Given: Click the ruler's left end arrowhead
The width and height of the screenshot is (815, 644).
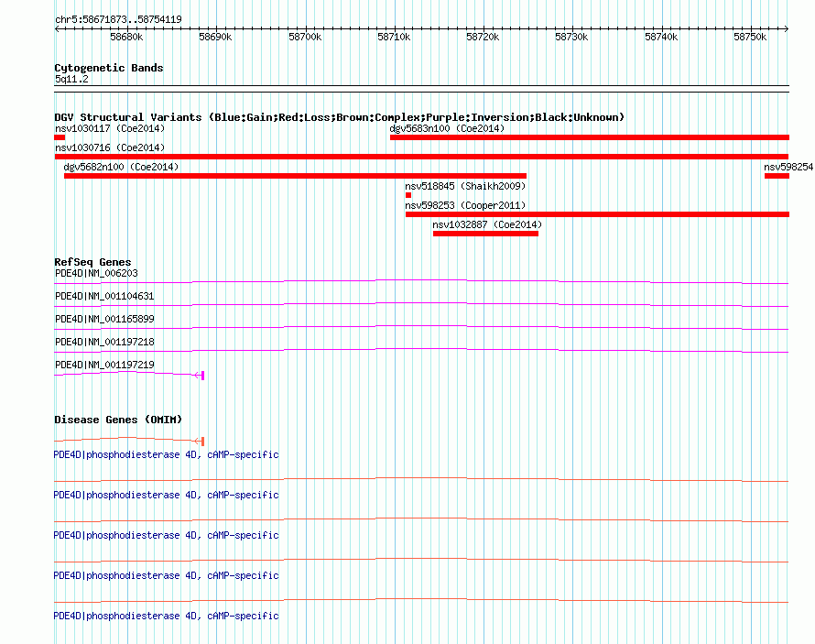Looking at the screenshot, I should [x=57, y=28].
